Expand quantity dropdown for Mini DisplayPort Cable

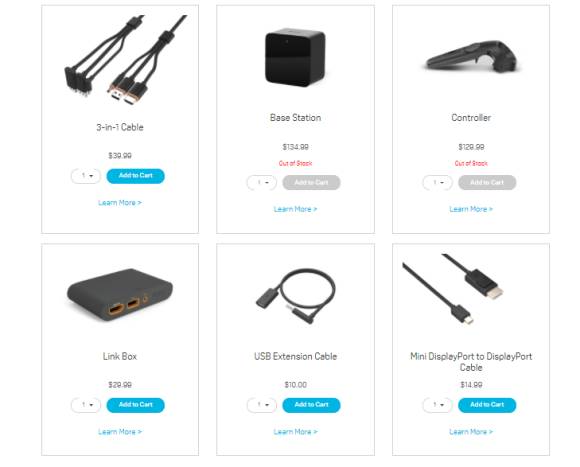pos(437,405)
